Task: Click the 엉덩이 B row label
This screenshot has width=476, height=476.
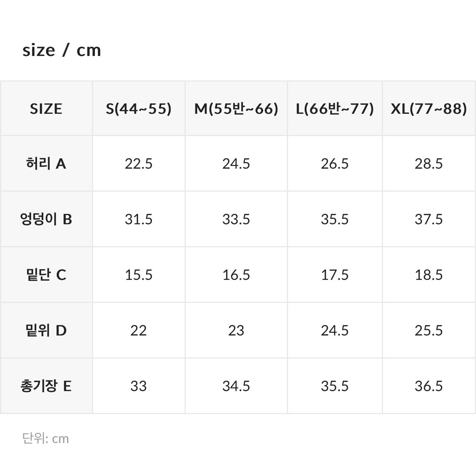Action: (46, 219)
